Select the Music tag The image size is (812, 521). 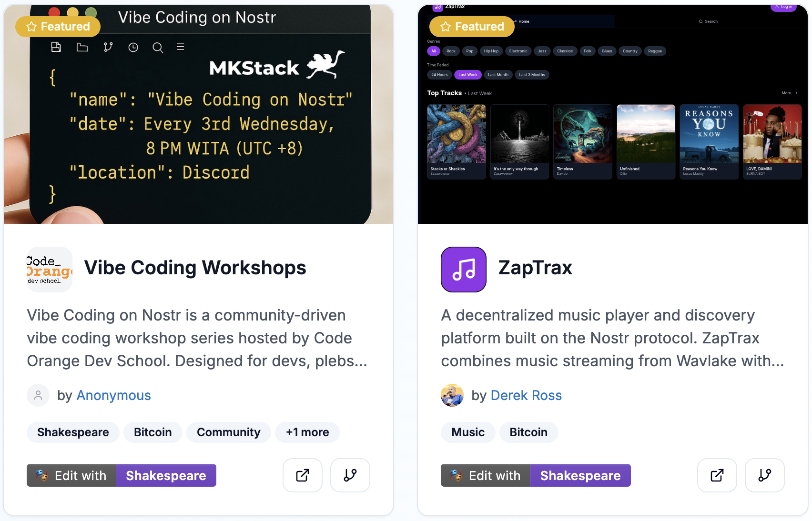point(468,432)
